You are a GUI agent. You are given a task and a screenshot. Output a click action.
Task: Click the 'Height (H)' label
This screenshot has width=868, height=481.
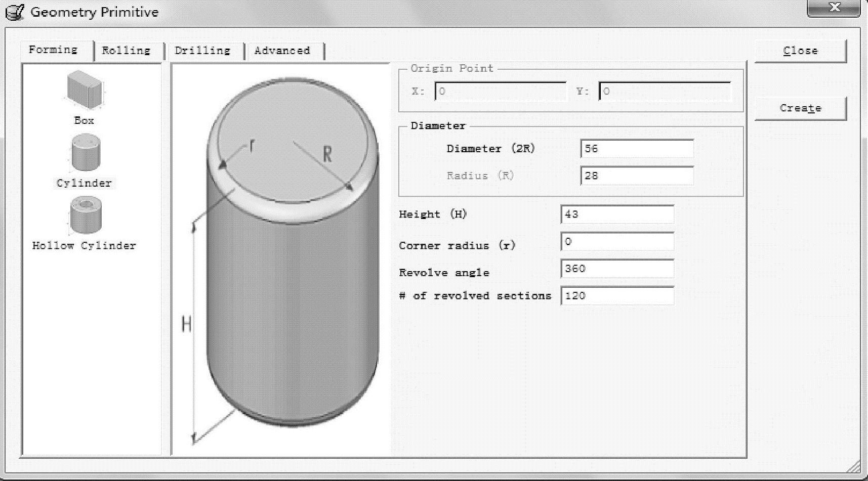pos(433,214)
